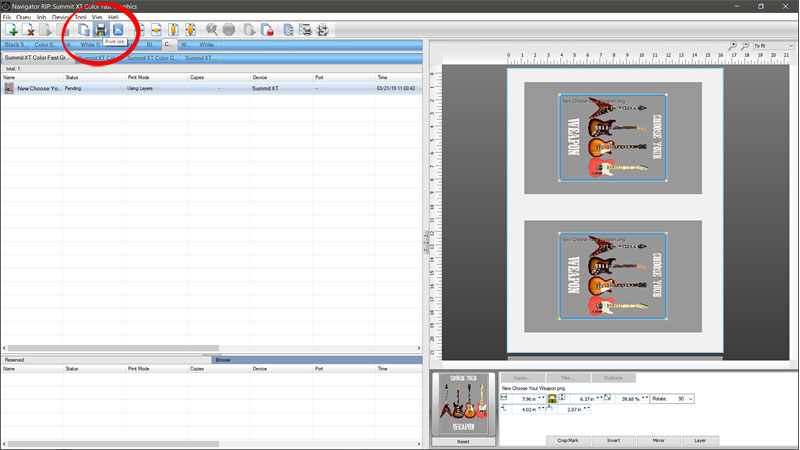
Task: Click the Reset button under thumbnail
Action: [x=463, y=441]
